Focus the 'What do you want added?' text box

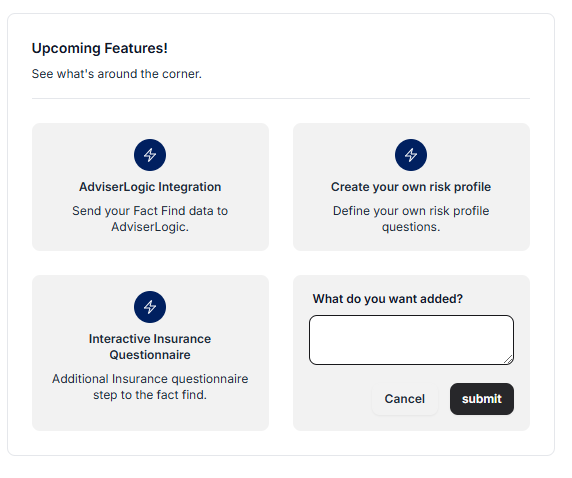411,340
